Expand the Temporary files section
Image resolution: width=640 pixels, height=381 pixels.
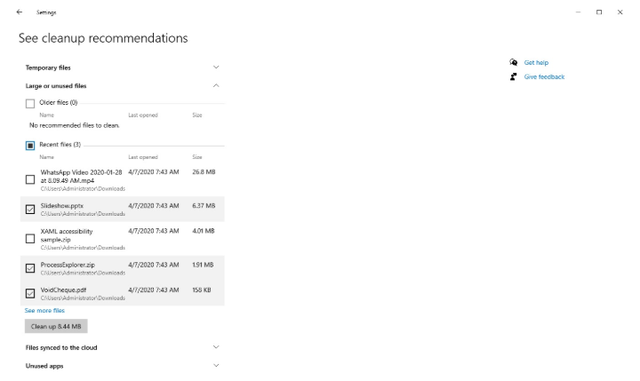(122, 67)
